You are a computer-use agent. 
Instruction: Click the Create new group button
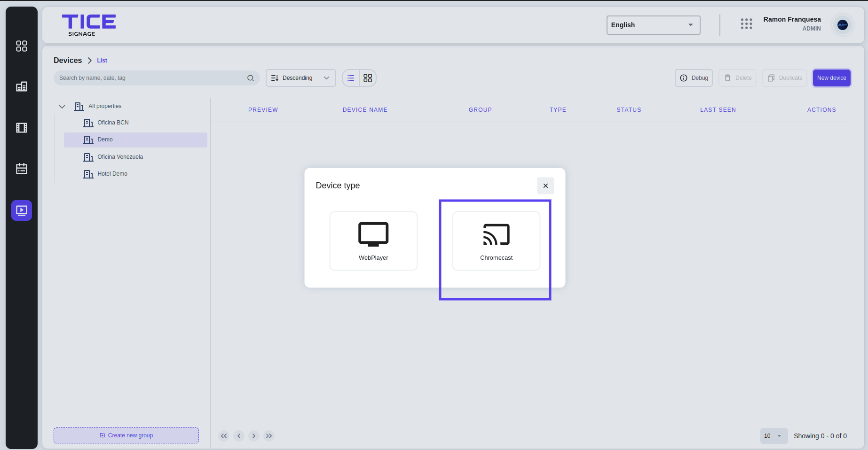point(126,435)
